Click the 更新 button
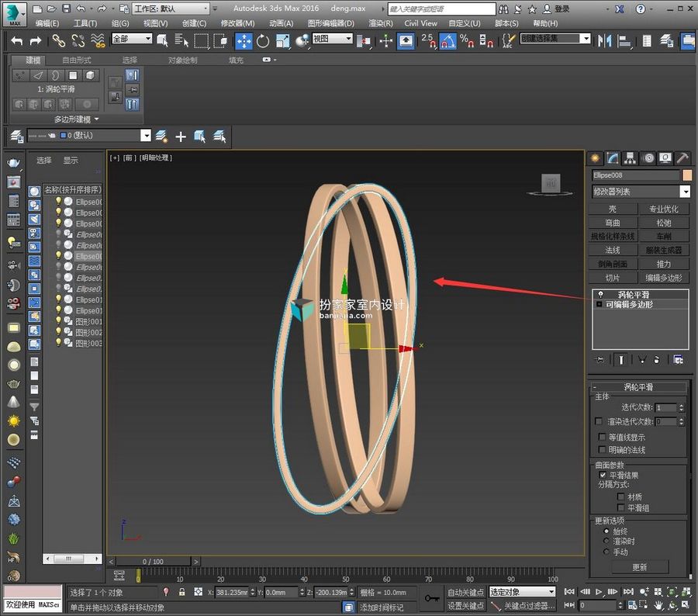698x616 pixels. pyautogui.click(x=640, y=567)
